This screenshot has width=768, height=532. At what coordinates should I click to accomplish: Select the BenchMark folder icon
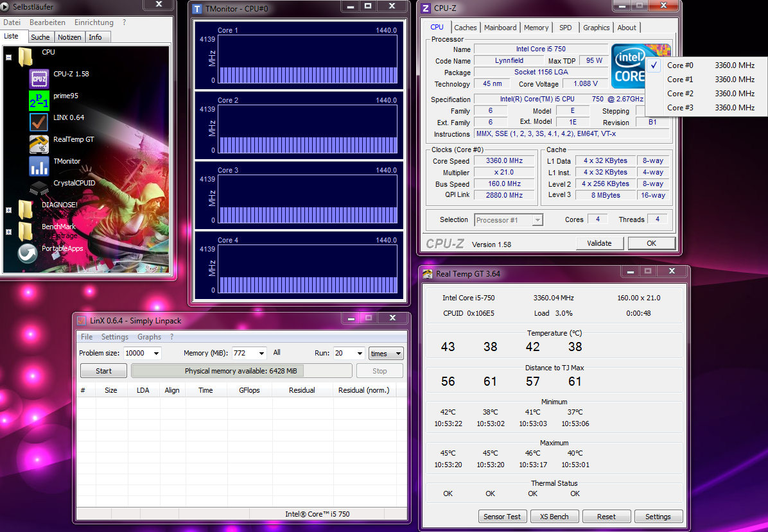(x=26, y=231)
